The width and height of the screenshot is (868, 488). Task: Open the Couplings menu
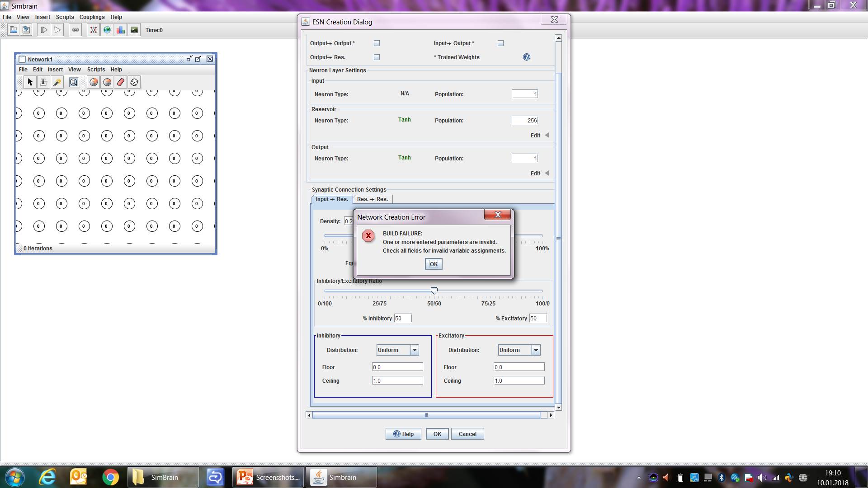(92, 17)
